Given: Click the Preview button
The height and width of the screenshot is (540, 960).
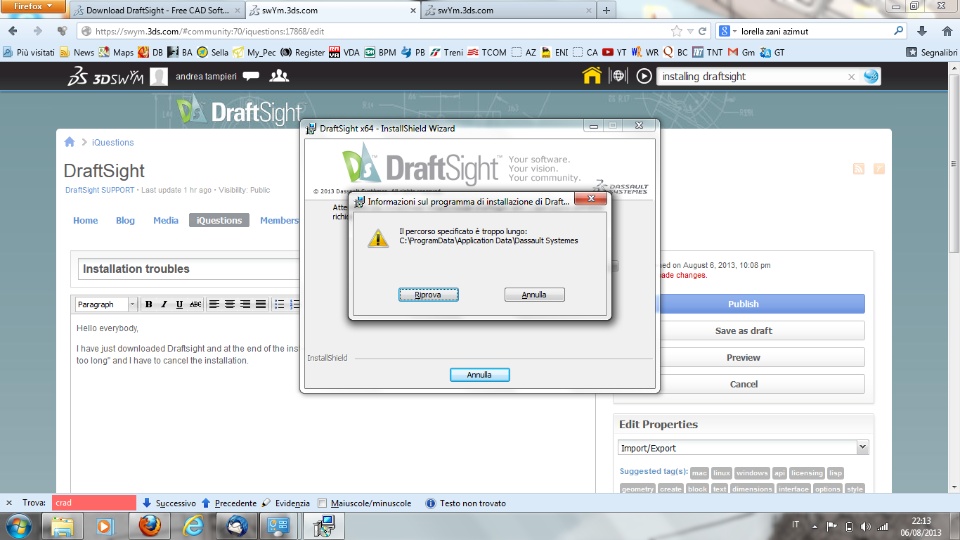Looking at the screenshot, I should (x=743, y=358).
